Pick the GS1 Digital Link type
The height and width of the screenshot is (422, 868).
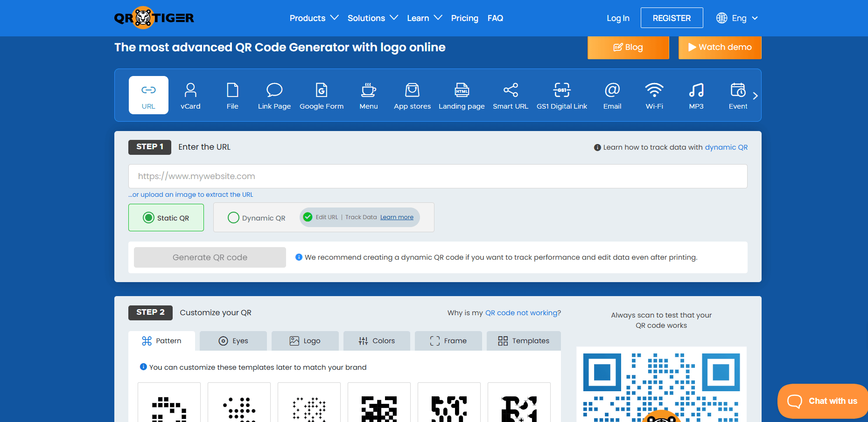[562, 96]
